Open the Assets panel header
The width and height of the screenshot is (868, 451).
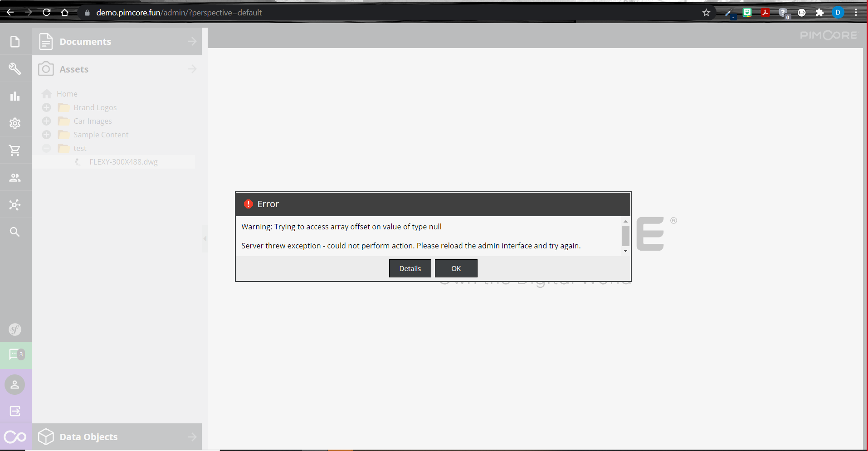click(x=117, y=69)
